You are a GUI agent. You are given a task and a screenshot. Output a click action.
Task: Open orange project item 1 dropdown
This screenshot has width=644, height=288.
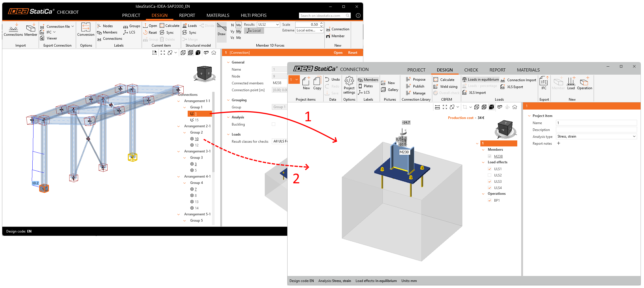click(294, 80)
